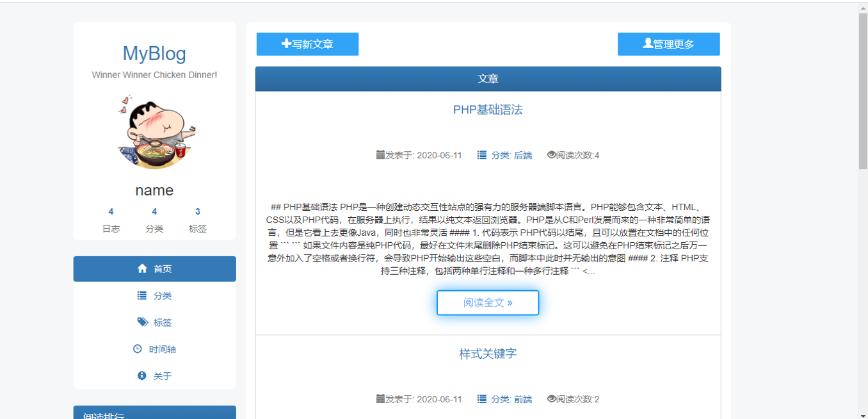Click the Winner Winner Chicken Dinner! tagline

pos(154,75)
